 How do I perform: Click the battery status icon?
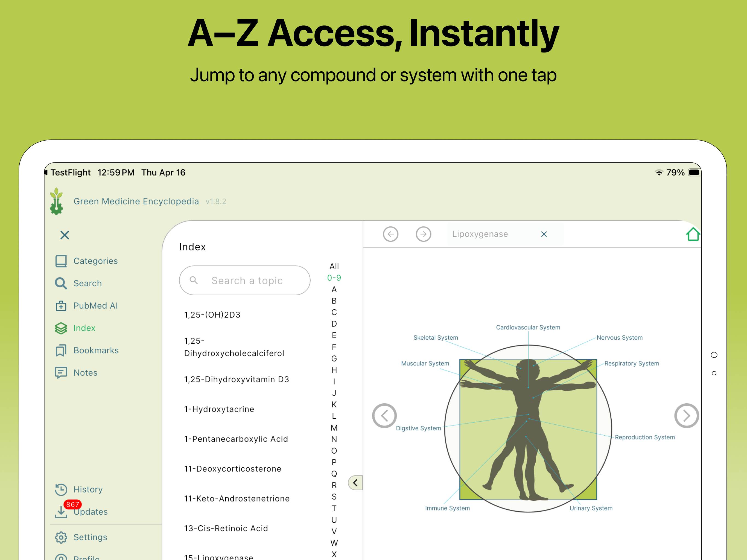(694, 173)
